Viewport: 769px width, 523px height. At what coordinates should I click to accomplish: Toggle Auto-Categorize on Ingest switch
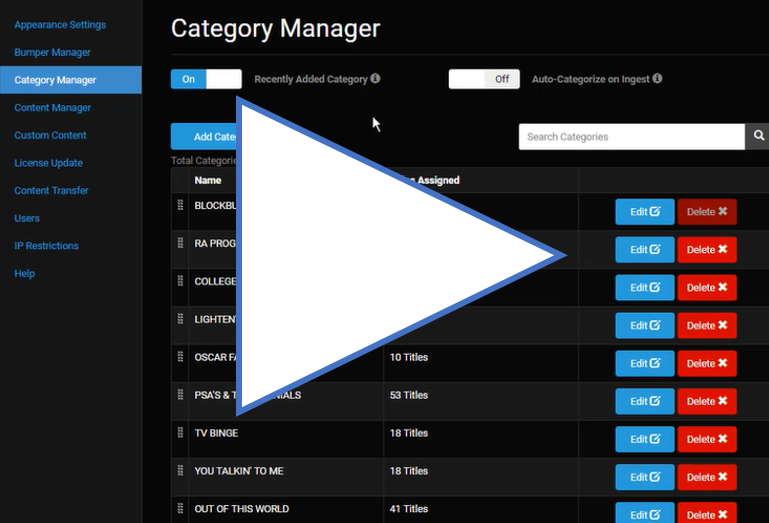coord(484,79)
